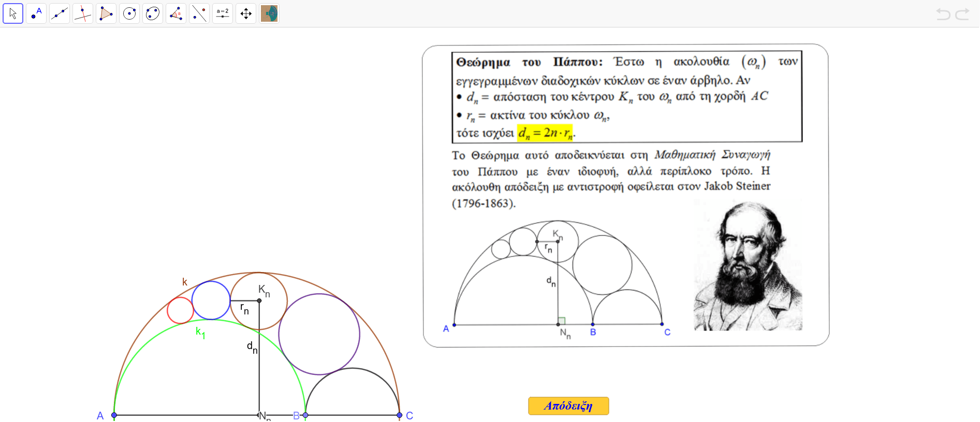Viewport: 980px width, 422px height.
Task: Select the Angle tool
Action: pyautogui.click(x=176, y=13)
